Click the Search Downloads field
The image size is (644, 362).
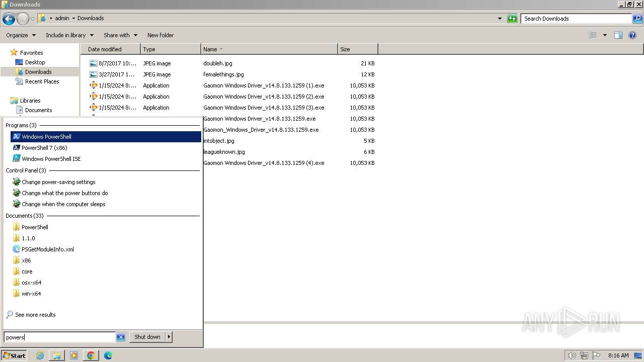coord(576,19)
